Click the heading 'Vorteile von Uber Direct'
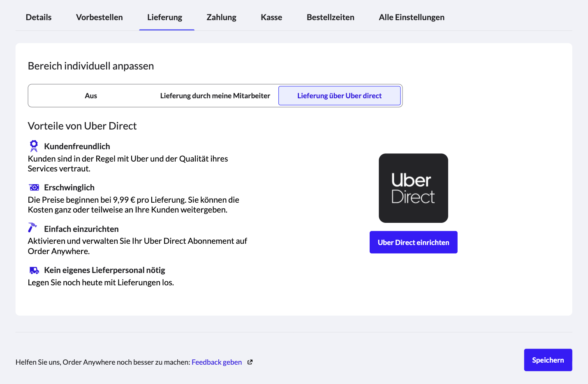The width and height of the screenshot is (588, 384). pos(82,126)
